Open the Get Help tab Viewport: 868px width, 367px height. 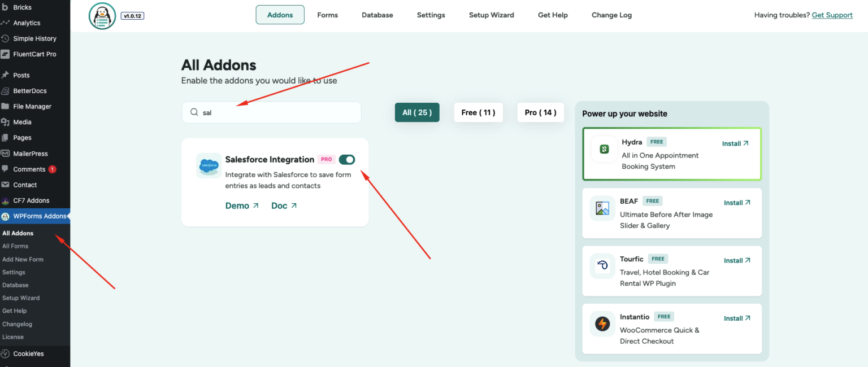[553, 15]
